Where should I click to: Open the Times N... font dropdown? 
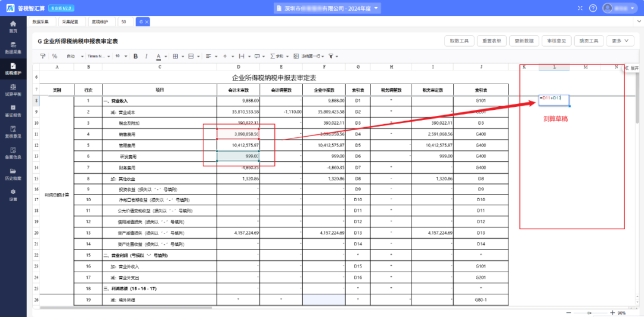pyautogui.click(x=98, y=56)
